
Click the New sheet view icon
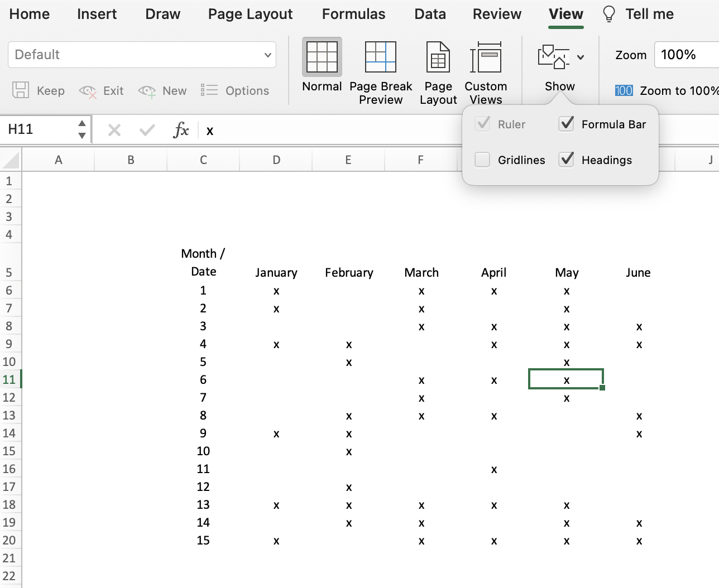tap(147, 91)
